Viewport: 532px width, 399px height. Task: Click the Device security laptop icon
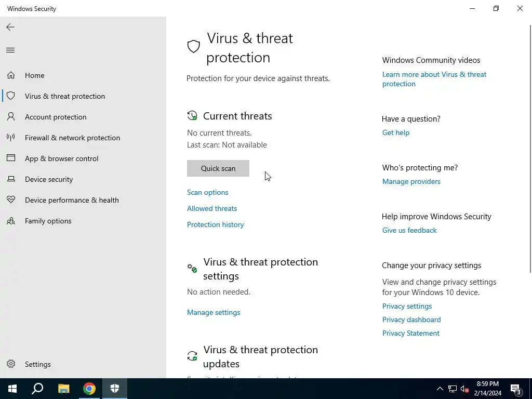tap(11, 179)
